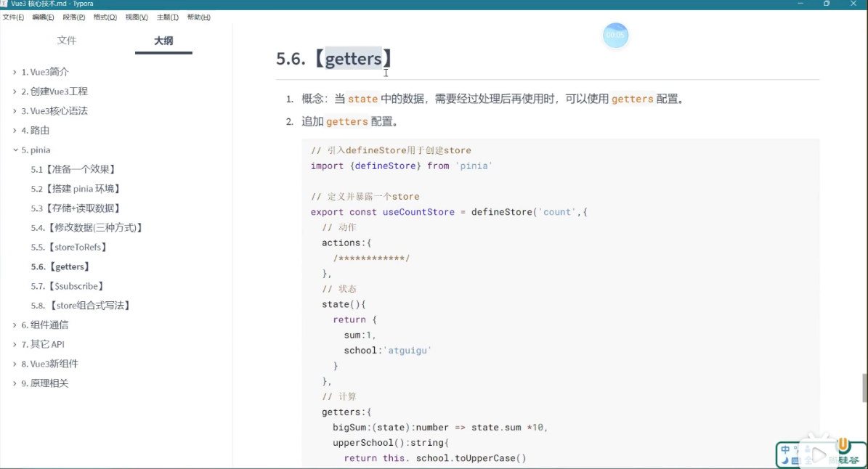The height and width of the screenshot is (469, 868).
Task: Expand the 2. 创建Vue3工程 chevron
Action: (x=15, y=91)
